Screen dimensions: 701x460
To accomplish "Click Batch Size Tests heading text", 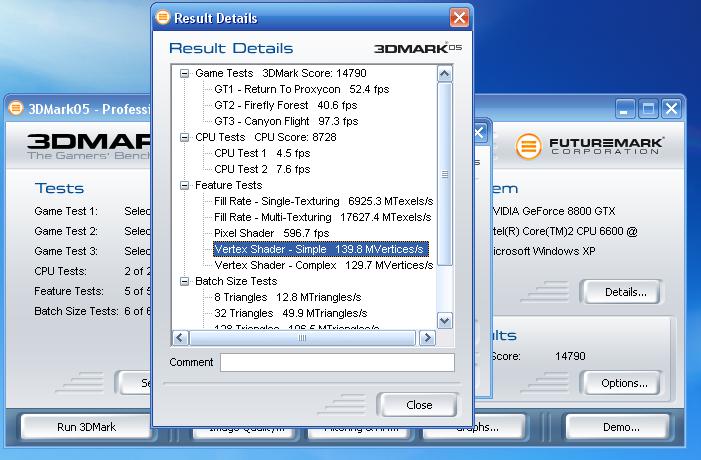I will point(236,281).
